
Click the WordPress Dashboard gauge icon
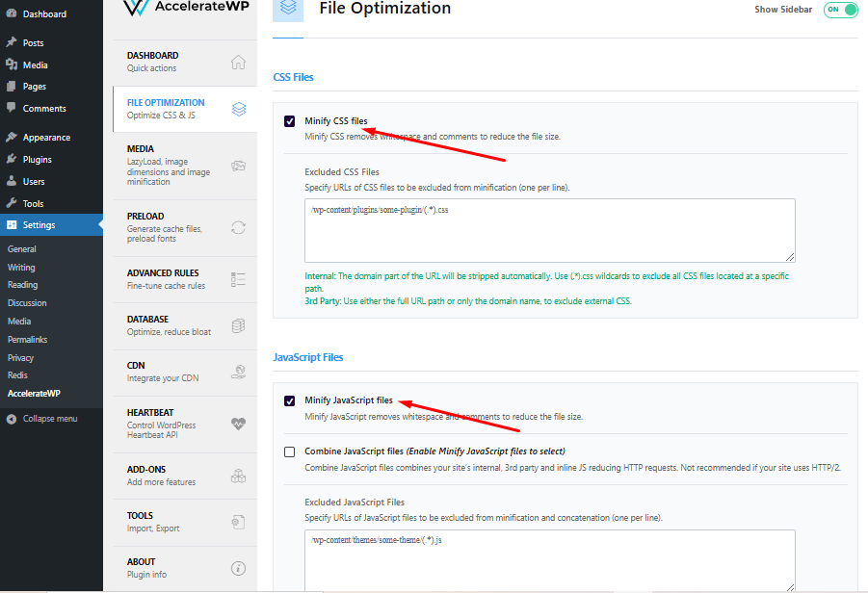(11, 13)
